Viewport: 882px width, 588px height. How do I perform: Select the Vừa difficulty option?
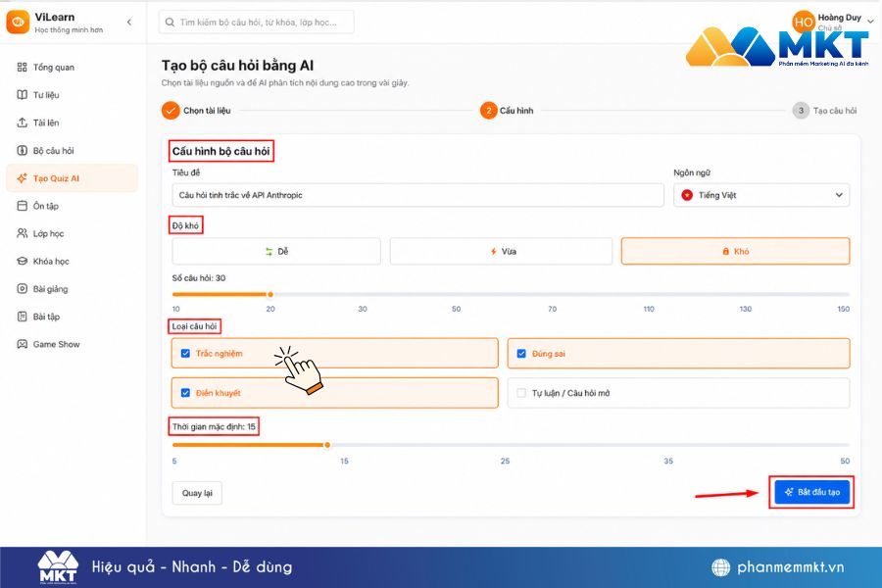[501, 252]
